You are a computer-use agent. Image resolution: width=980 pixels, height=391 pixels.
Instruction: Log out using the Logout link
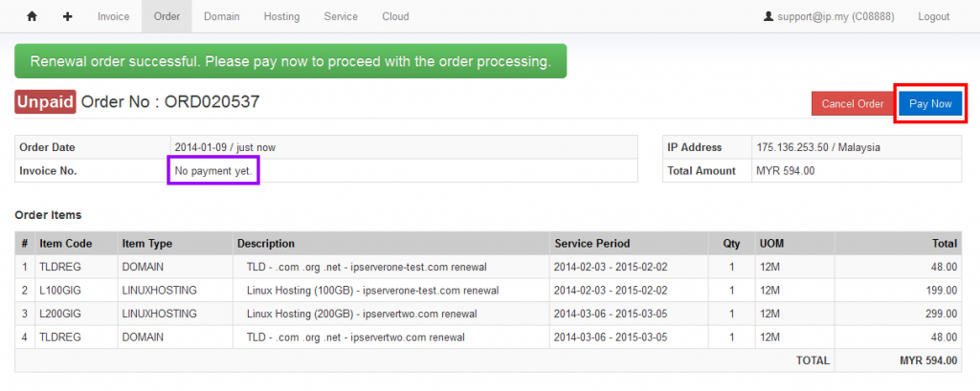tap(934, 16)
